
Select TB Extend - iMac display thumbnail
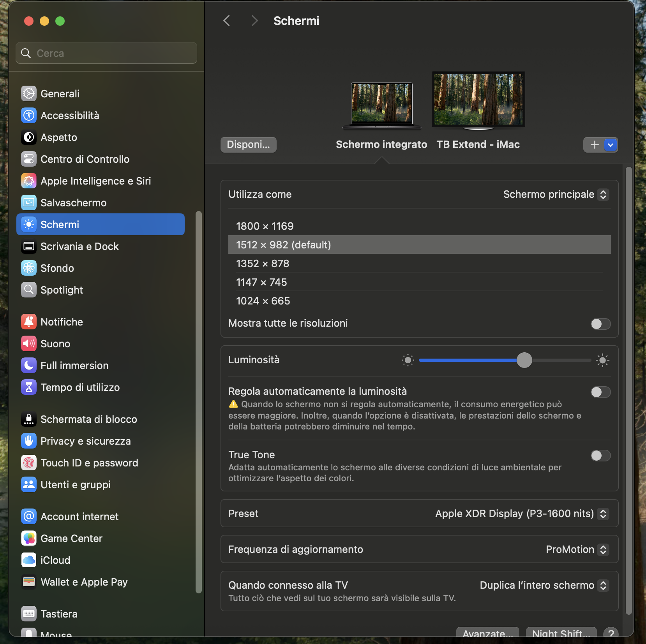click(478, 101)
